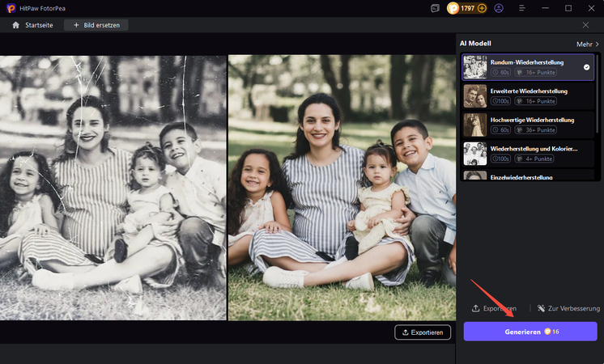This screenshot has width=604, height=364.
Task: Click the restored colorized photo preview
Action: pyautogui.click(x=342, y=188)
